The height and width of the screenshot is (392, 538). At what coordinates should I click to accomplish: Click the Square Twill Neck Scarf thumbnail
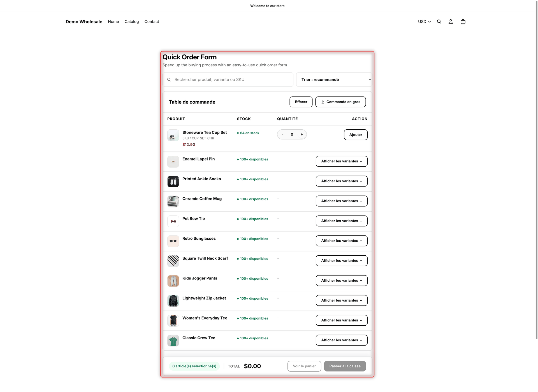(173, 261)
